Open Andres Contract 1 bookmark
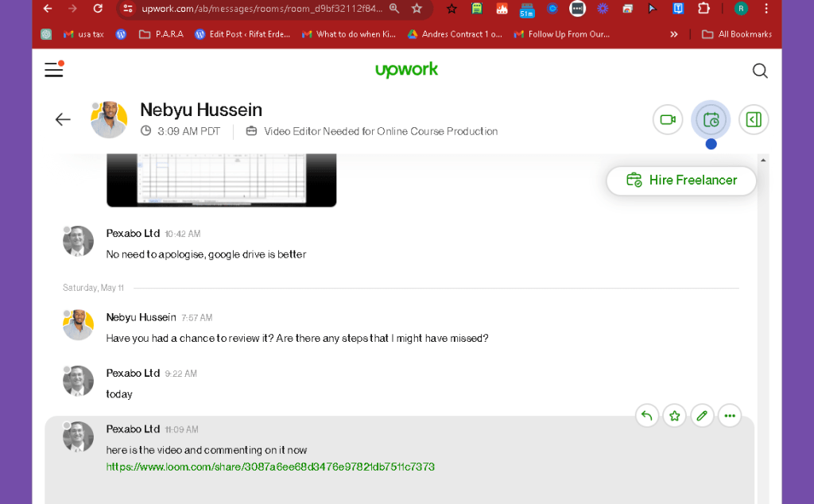The height and width of the screenshot is (504, 814). (455, 34)
